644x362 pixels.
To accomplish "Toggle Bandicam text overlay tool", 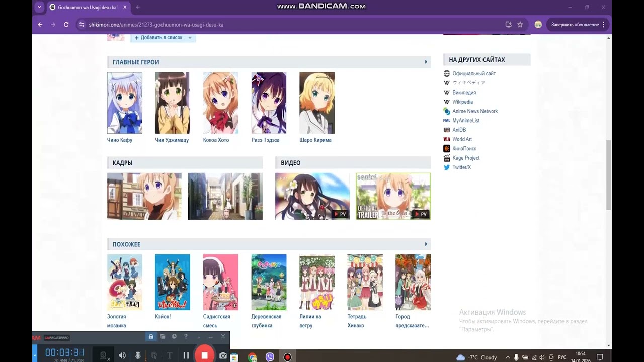I will [x=170, y=355].
